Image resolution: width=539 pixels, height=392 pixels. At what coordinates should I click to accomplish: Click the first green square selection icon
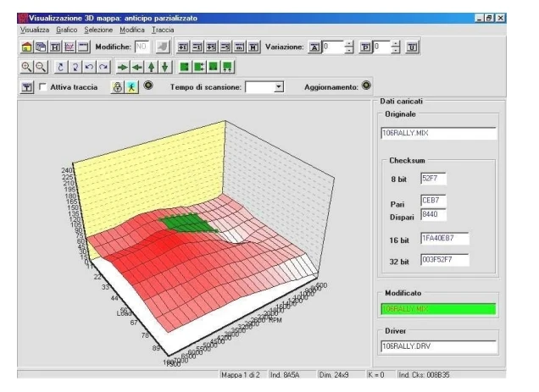tap(184, 67)
